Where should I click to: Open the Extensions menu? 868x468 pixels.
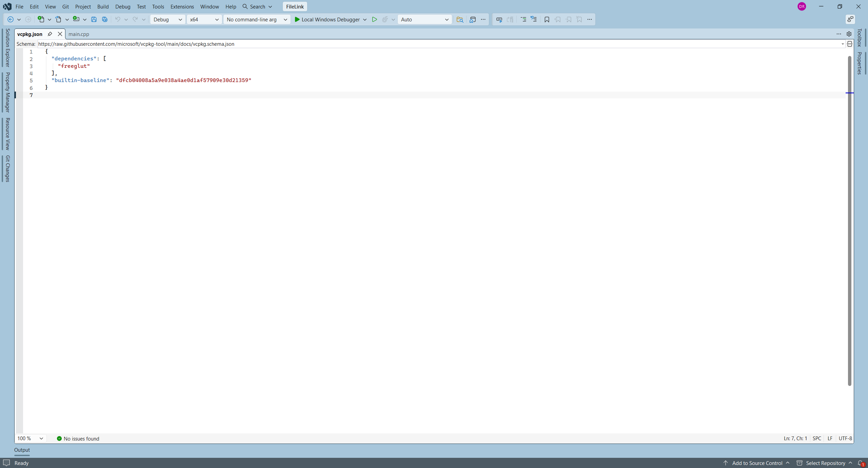[x=182, y=6]
